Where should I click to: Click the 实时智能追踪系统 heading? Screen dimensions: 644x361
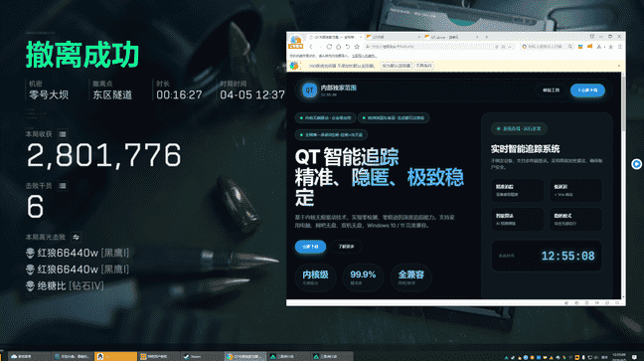coord(525,149)
